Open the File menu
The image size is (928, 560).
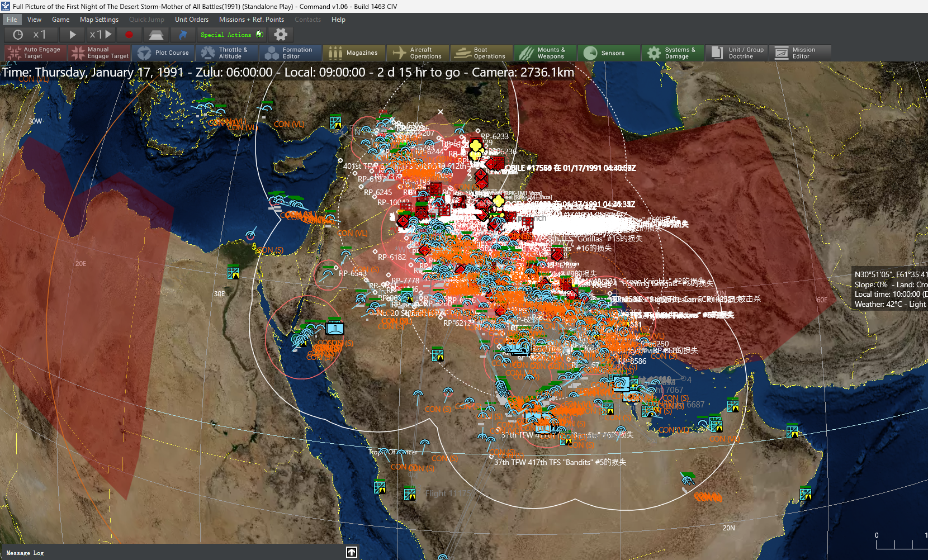(x=12, y=20)
